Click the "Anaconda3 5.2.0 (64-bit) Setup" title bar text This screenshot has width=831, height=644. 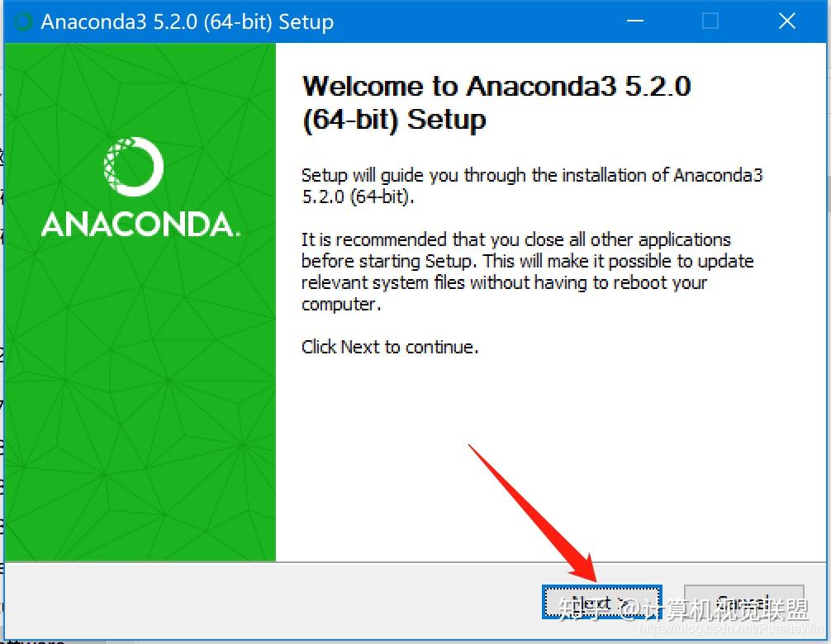click(x=188, y=21)
